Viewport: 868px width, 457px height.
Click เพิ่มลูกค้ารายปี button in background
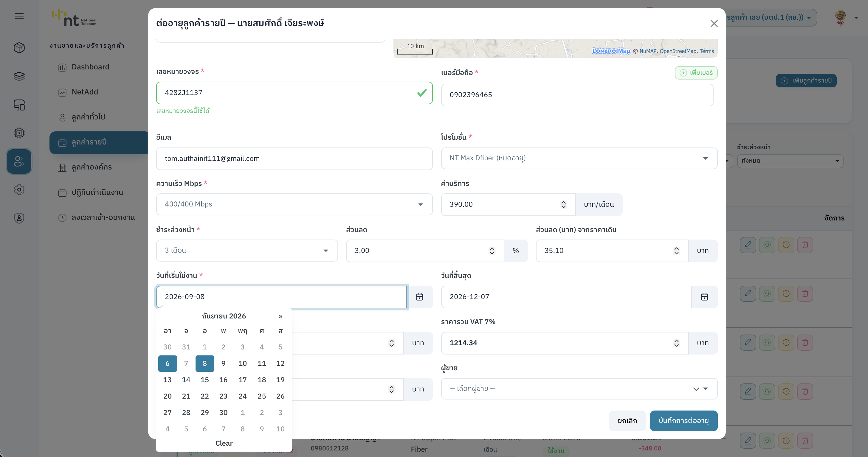(x=806, y=80)
